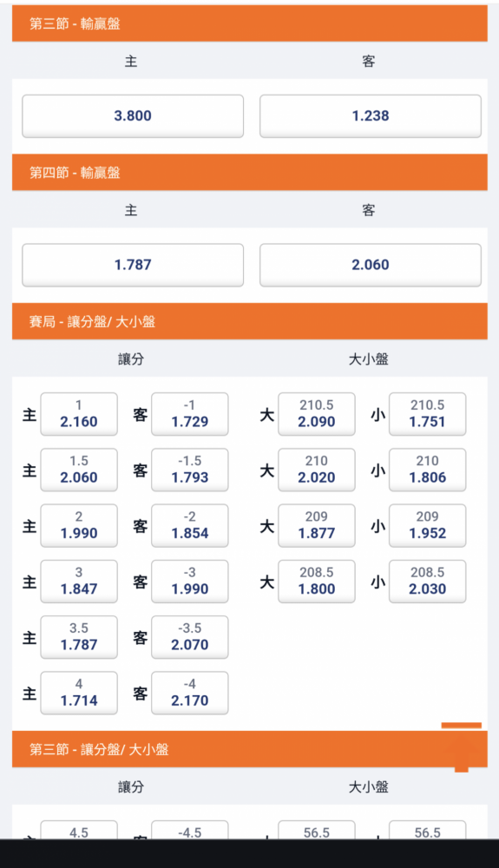The image size is (499, 868).
Task: Pick away handicap -1.5 at 1.793
Action: (x=190, y=470)
